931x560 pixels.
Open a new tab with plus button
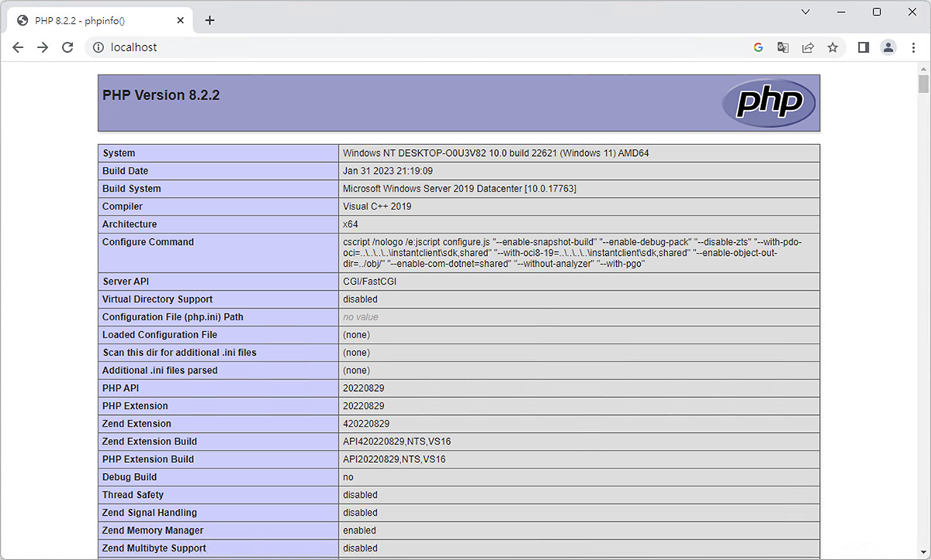tap(209, 20)
